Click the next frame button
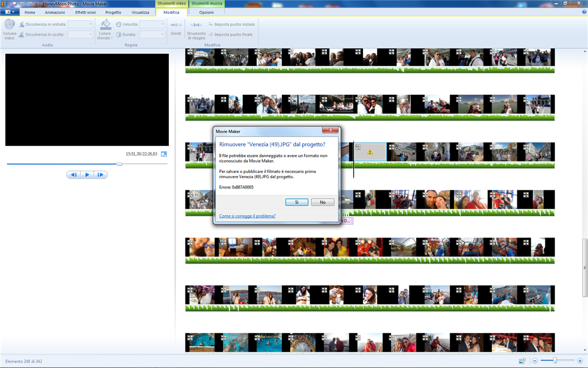588x368 pixels. tap(100, 175)
